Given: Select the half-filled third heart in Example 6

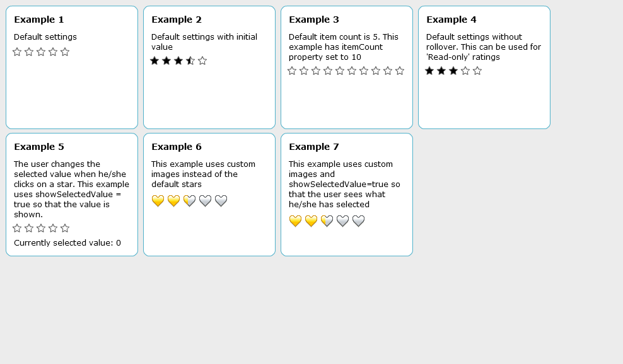Looking at the screenshot, I should pos(190,201).
